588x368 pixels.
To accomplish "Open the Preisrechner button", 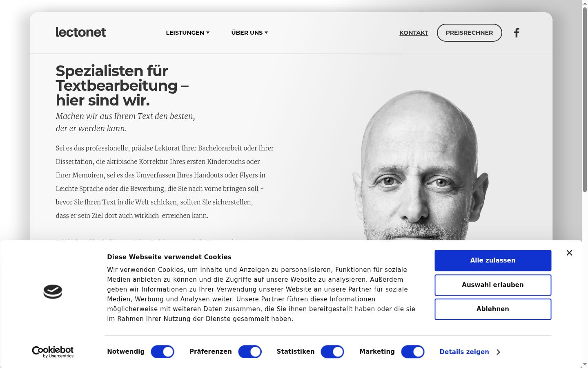I will click(469, 33).
